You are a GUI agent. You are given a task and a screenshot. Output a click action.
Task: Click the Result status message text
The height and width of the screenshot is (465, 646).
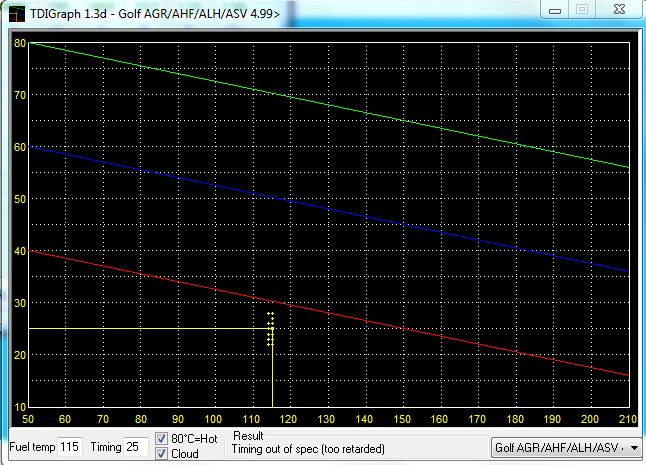tap(308, 450)
